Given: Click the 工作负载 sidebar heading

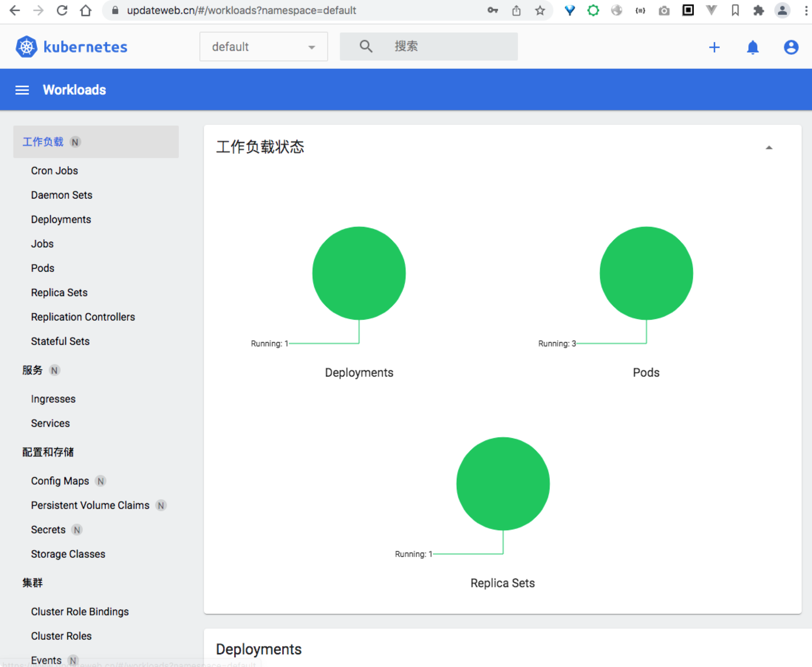Looking at the screenshot, I should pyautogui.click(x=43, y=142).
